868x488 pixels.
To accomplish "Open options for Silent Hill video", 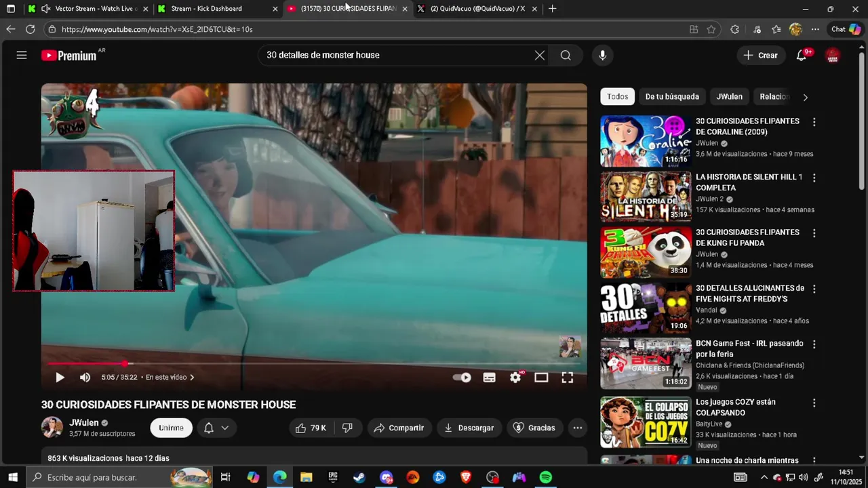I will (814, 178).
